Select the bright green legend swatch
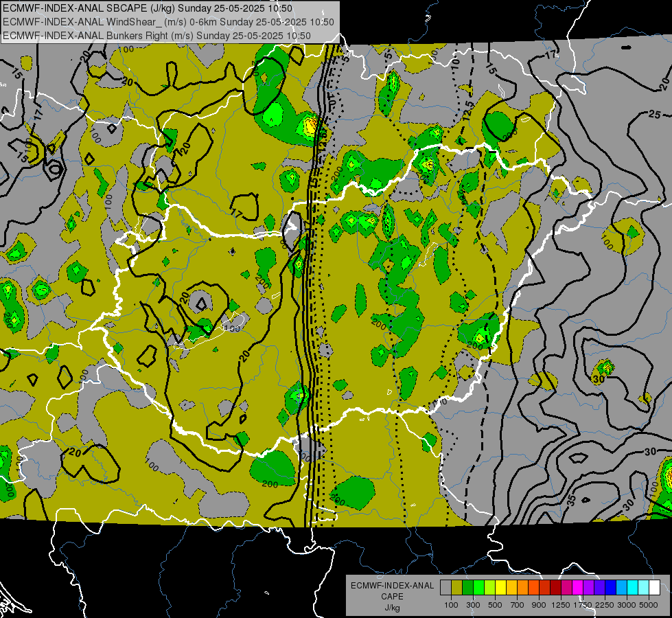The width and height of the screenshot is (672, 618). [478, 588]
